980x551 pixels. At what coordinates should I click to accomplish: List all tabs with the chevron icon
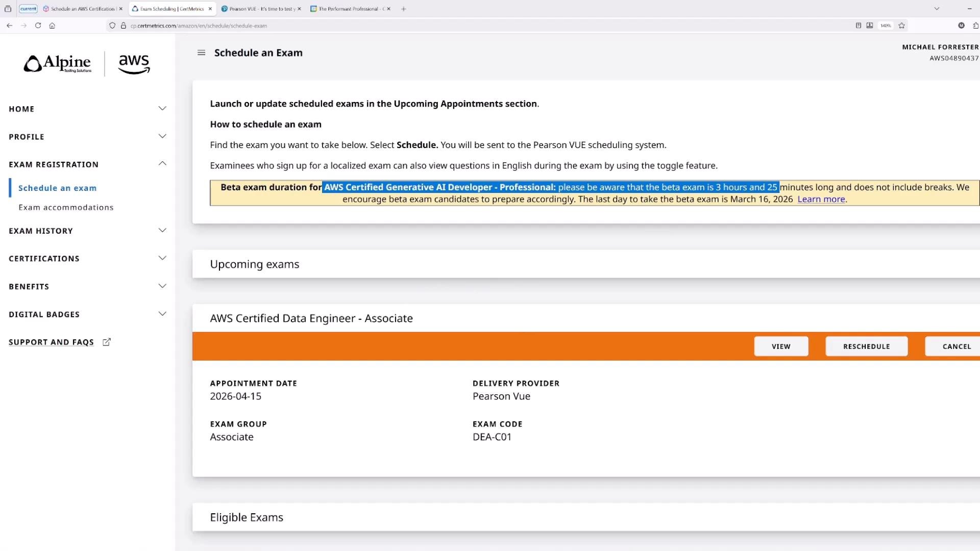coord(937,9)
